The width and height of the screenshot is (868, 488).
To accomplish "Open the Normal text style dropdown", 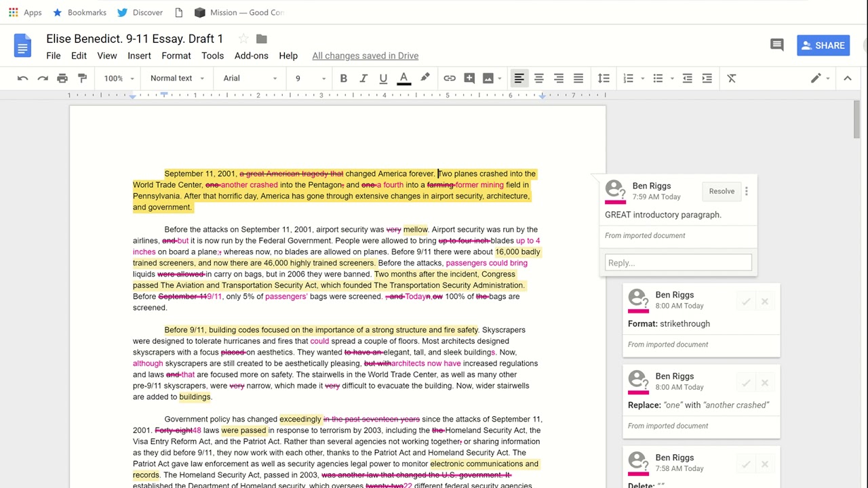I will tap(177, 79).
